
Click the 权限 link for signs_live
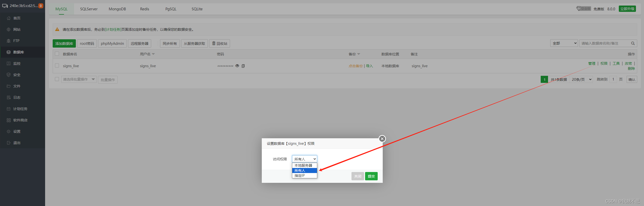[604, 63]
